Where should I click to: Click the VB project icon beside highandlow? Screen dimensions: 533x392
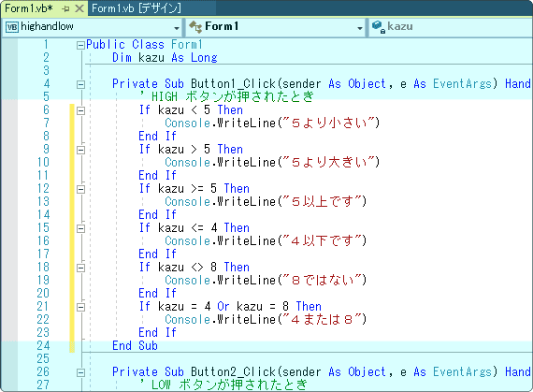coord(12,27)
